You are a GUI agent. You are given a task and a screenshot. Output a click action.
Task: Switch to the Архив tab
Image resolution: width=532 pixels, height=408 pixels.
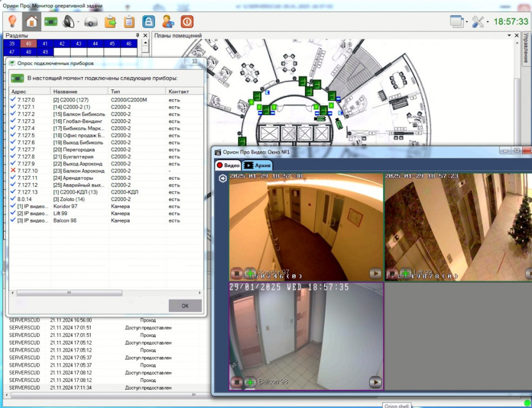pyautogui.click(x=258, y=165)
